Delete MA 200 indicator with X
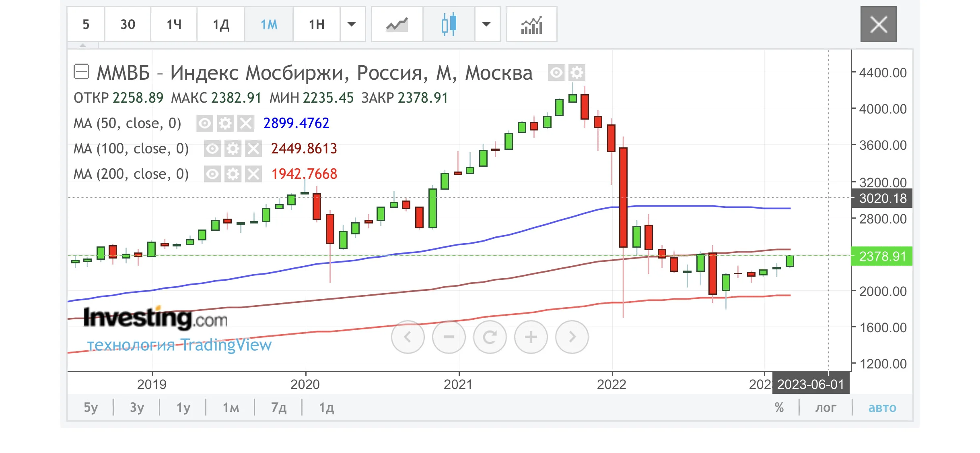This screenshot has height=453, width=980. pos(253,174)
